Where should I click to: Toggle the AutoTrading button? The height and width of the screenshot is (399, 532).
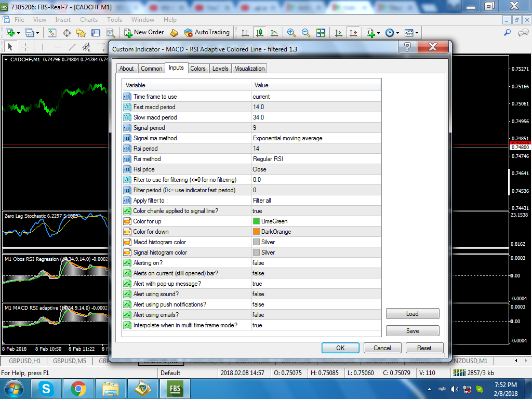tap(207, 32)
